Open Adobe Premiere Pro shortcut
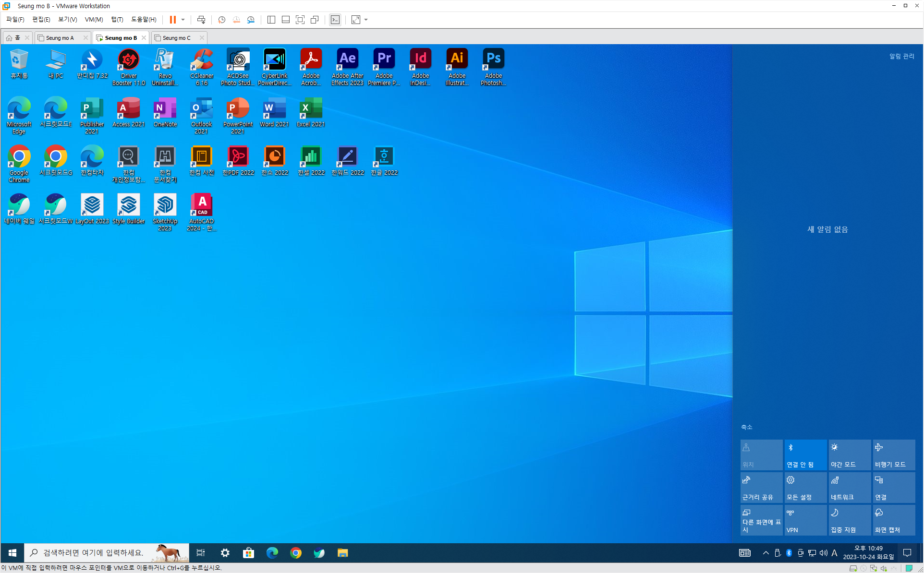The height and width of the screenshot is (573, 924). (x=384, y=67)
